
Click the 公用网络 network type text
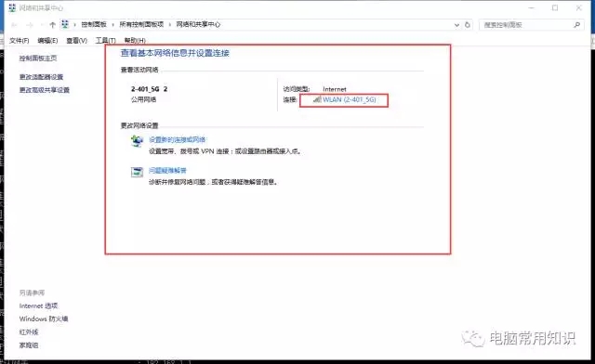[143, 99]
